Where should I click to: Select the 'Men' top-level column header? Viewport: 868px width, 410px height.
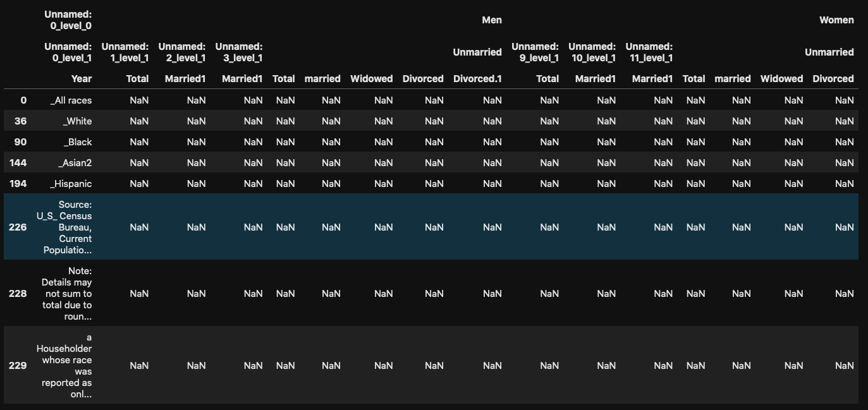click(x=492, y=20)
